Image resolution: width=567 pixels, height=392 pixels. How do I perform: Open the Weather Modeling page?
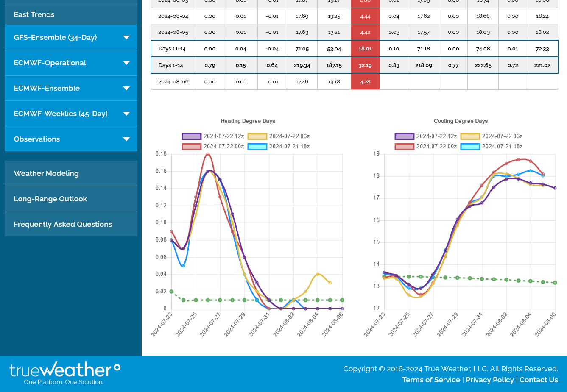coord(46,174)
